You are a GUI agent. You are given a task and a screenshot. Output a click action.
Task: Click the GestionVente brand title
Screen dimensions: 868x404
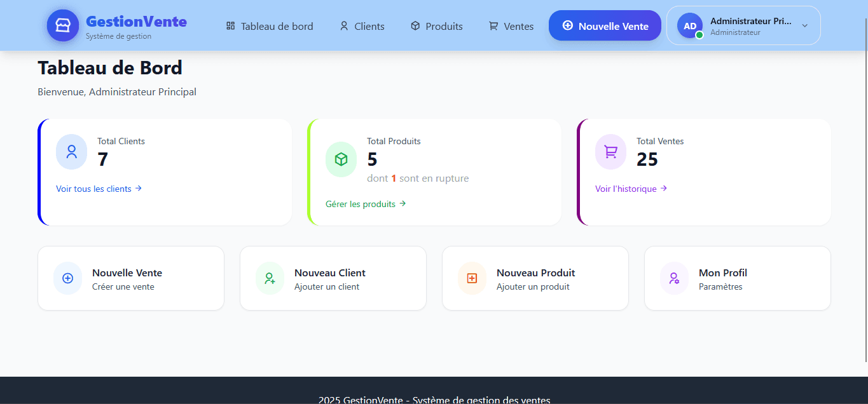coord(136,22)
